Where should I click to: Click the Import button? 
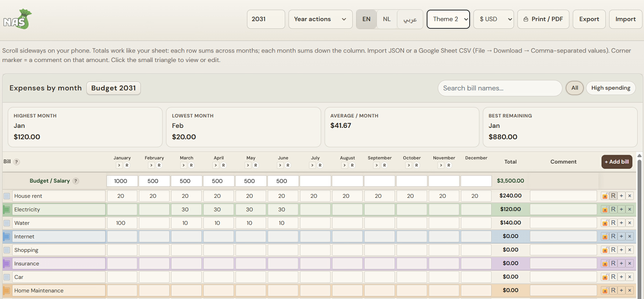pyautogui.click(x=625, y=19)
